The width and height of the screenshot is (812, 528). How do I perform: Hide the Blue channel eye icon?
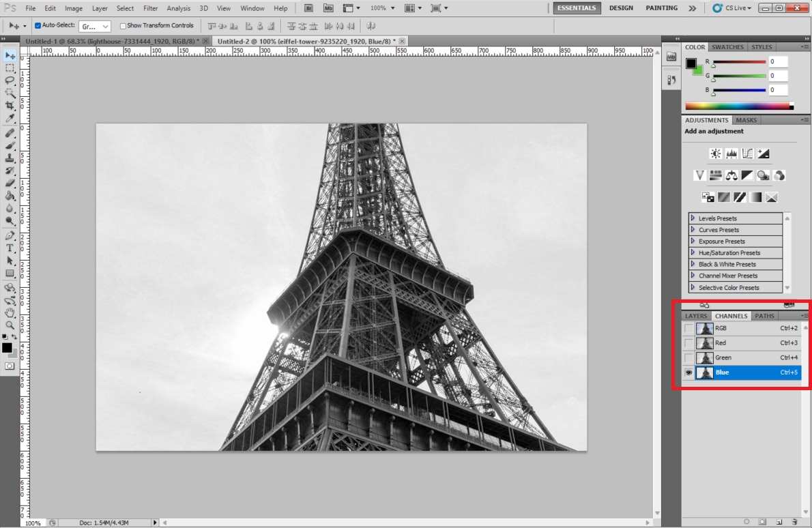688,372
